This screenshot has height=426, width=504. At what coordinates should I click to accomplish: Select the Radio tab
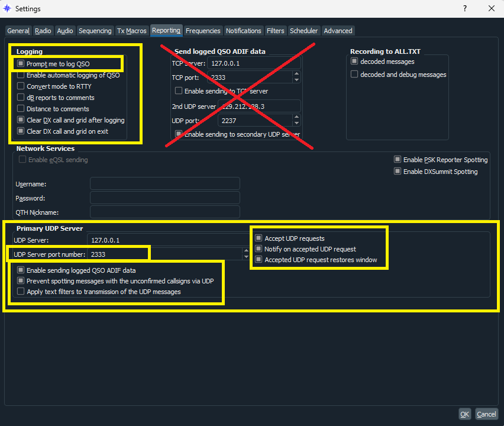click(43, 31)
